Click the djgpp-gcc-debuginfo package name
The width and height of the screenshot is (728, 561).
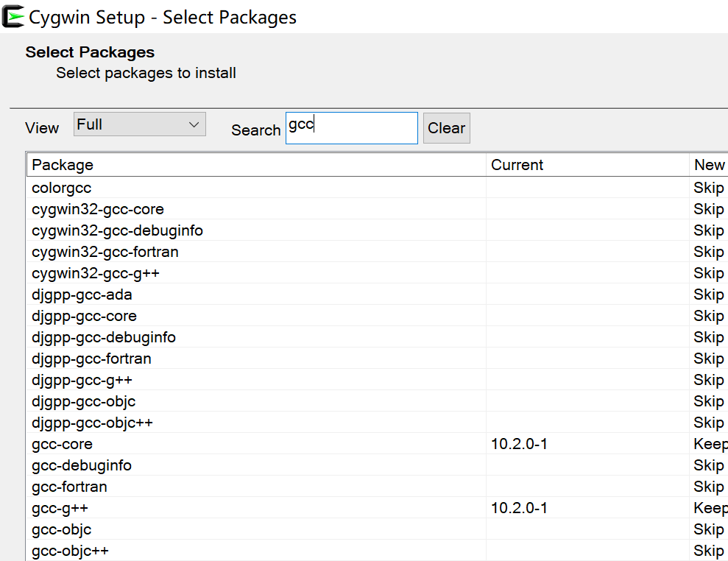pyautogui.click(x=104, y=337)
